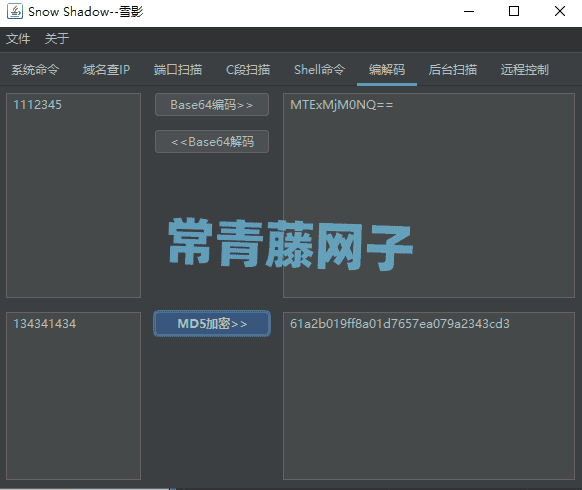Image resolution: width=582 pixels, height=490 pixels.
Task: Open the 文件 menu
Action: tap(18, 39)
